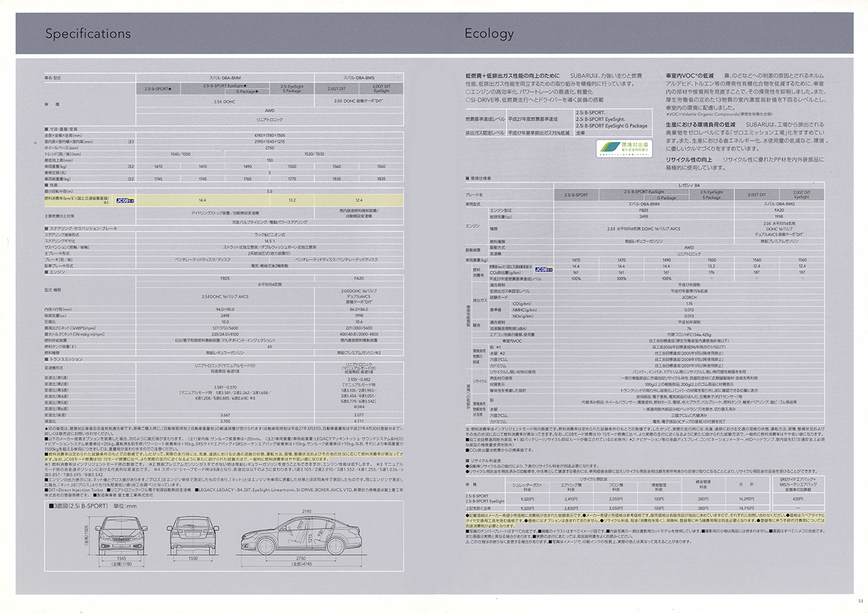The height and width of the screenshot is (613, 868).
Task: Click the green 環境対応車 eco-car sticker
Action: pyautogui.click(x=625, y=147)
